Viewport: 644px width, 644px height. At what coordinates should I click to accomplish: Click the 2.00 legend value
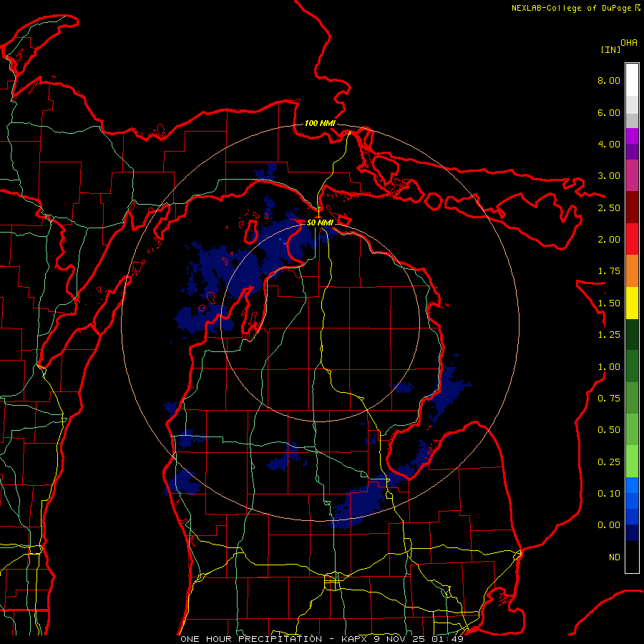coord(609,240)
